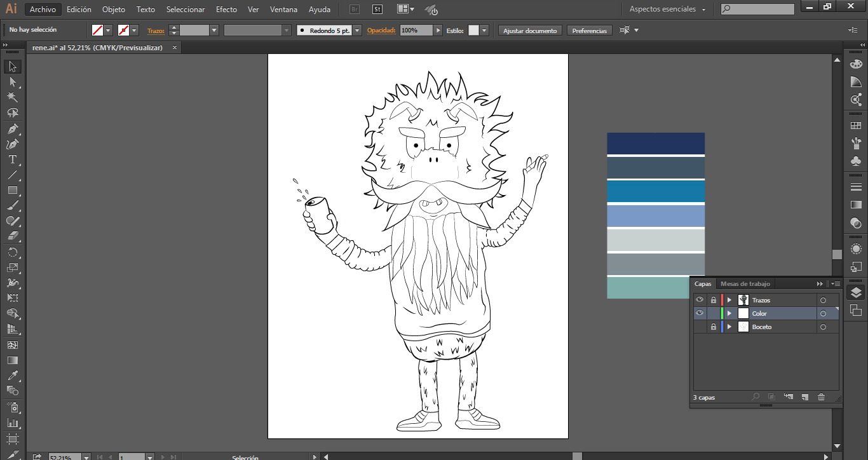Screen dimensions: 868x460
Task: Unlock the Boceto layer lock toggle
Action: (x=714, y=327)
